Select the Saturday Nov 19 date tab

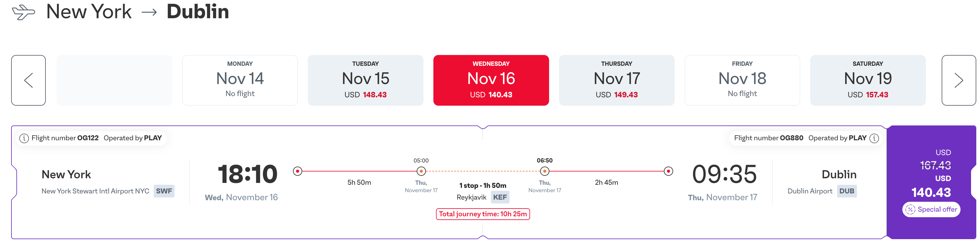pyautogui.click(x=867, y=80)
